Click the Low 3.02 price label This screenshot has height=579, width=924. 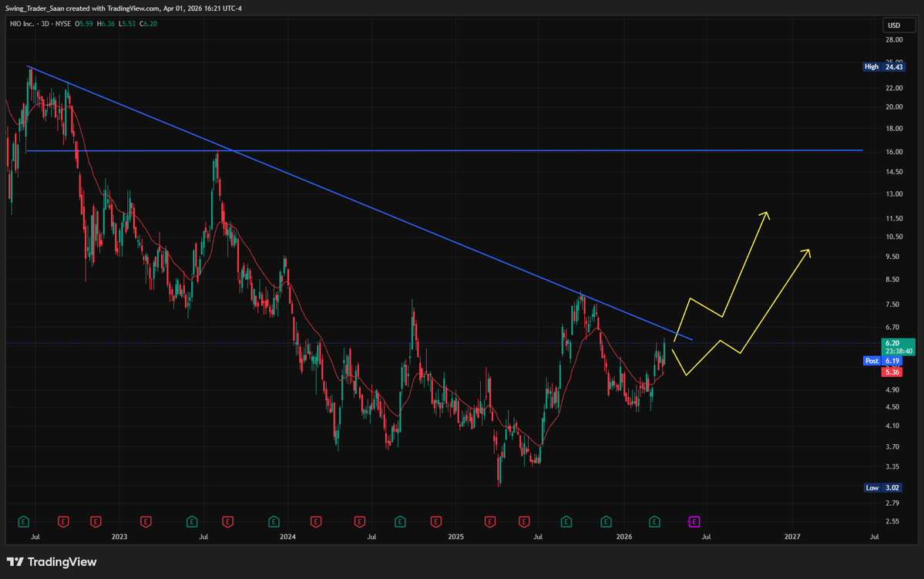(x=883, y=487)
